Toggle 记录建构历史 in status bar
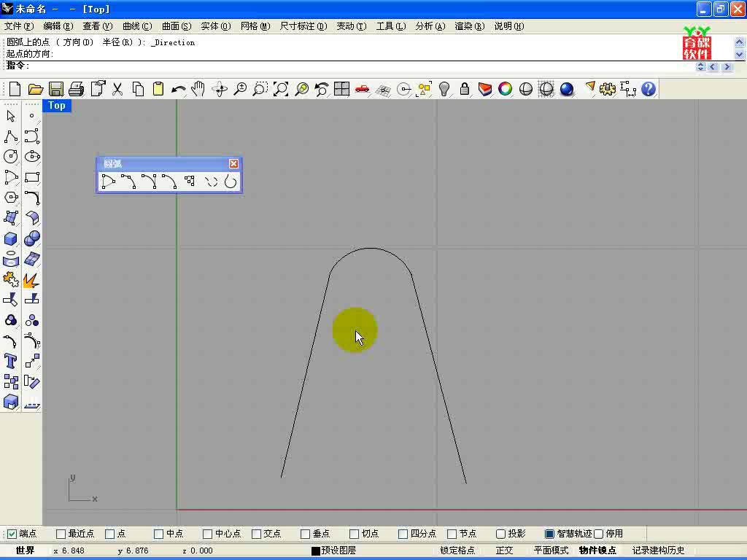This screenshot has height=560, width=747. (659, 551)
